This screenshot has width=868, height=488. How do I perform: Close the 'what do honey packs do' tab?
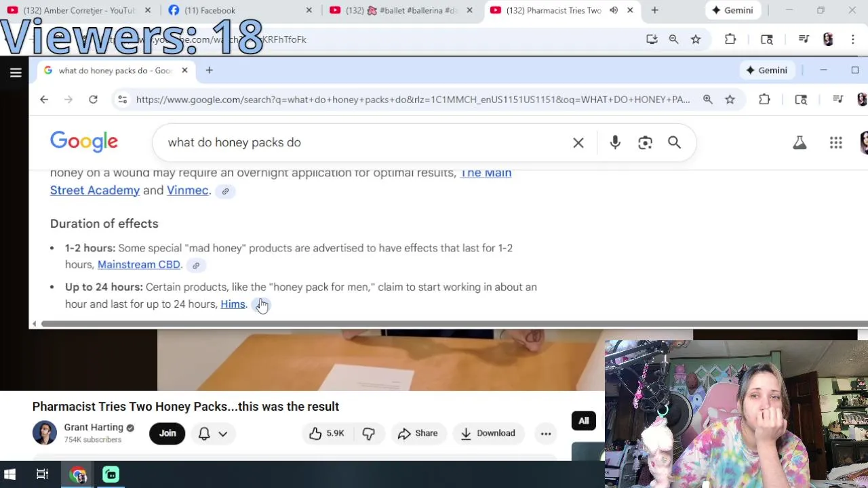pyautogui.click(x=184, y=70)
